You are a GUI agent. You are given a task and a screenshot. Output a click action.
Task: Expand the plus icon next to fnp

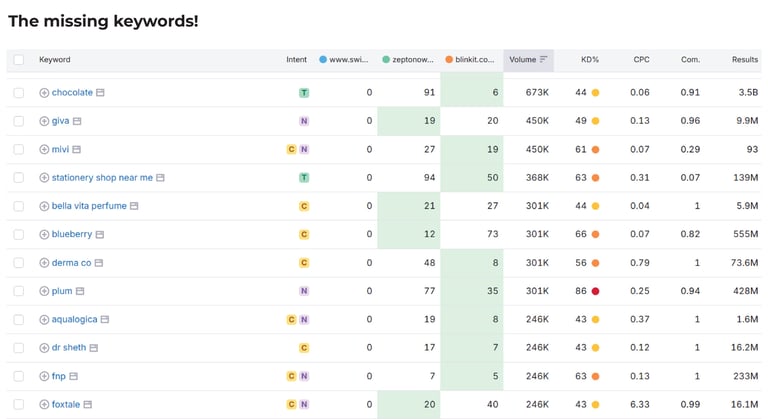pos(44,376)
